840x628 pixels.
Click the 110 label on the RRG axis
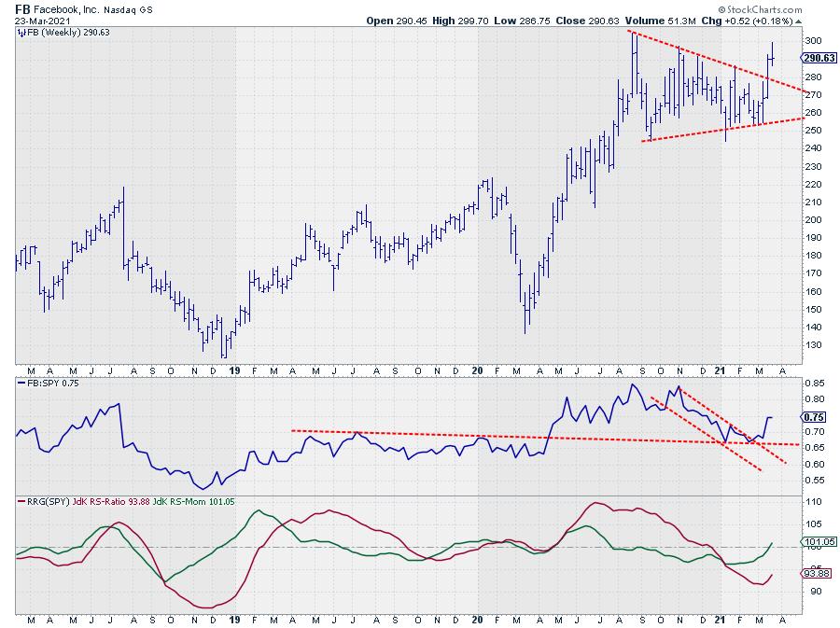tap(814, 502)
